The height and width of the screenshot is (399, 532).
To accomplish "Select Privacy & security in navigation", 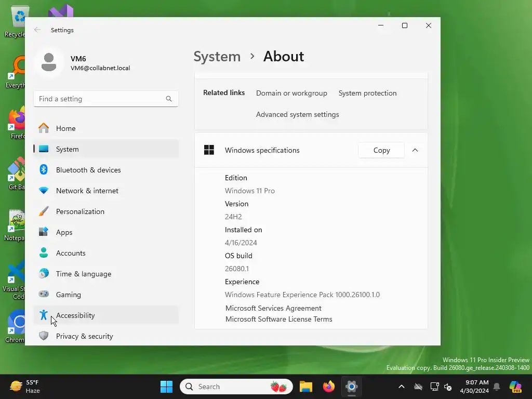I will (x=106, y=336).
